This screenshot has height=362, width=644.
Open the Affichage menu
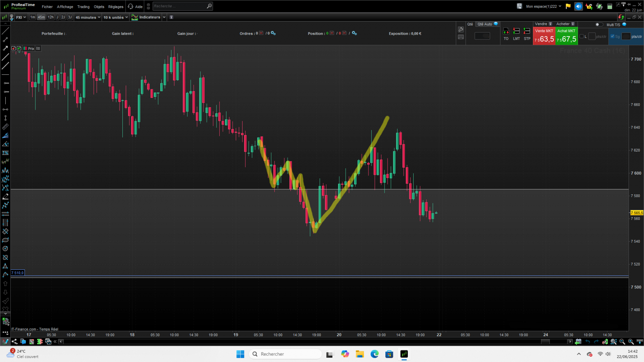[x=65, y=6]
